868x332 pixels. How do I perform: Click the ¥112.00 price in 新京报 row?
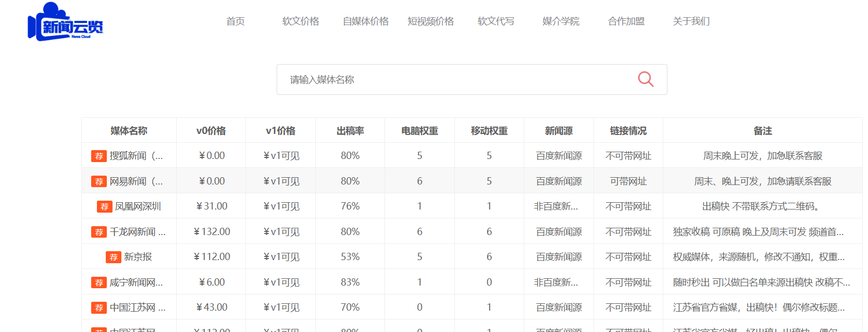(212, 257)
